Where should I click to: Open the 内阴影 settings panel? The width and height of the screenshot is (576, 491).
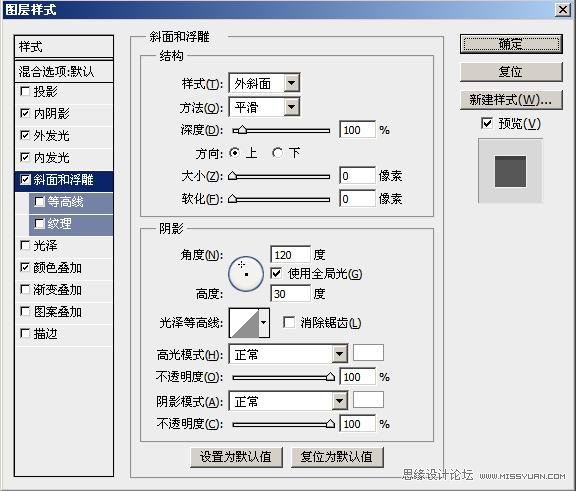(x=51, y=113)
